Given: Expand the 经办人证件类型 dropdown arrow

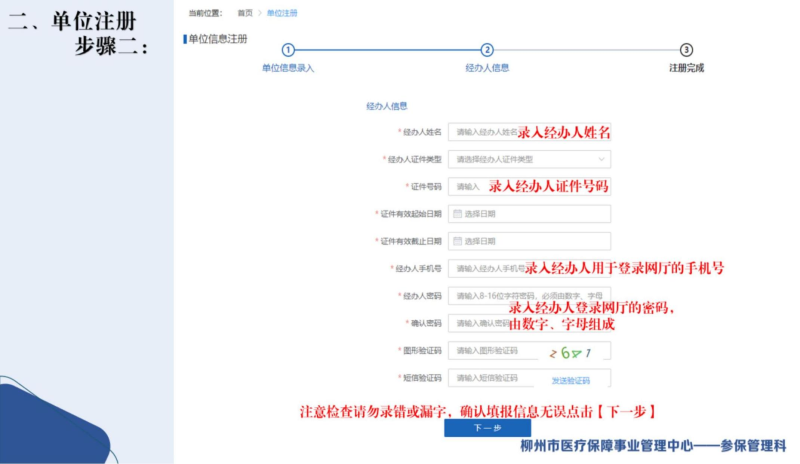Looking at the screenshot, I should [x=601, y=159].
